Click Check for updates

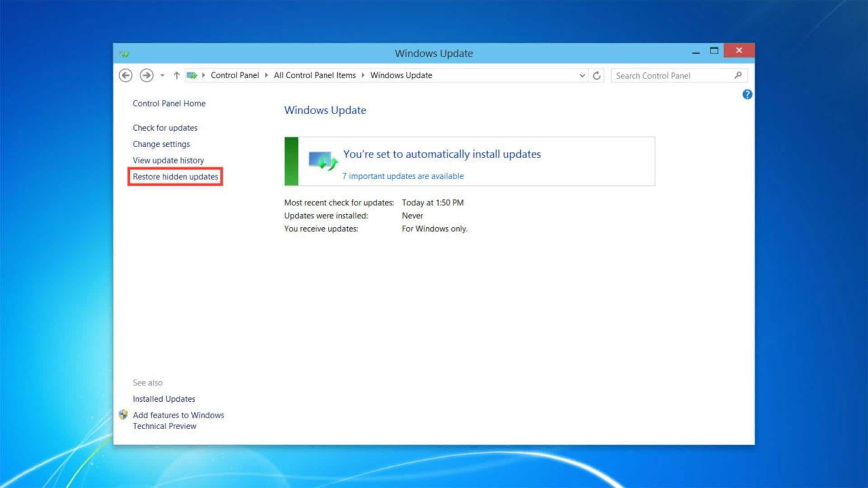click(165, 128)
